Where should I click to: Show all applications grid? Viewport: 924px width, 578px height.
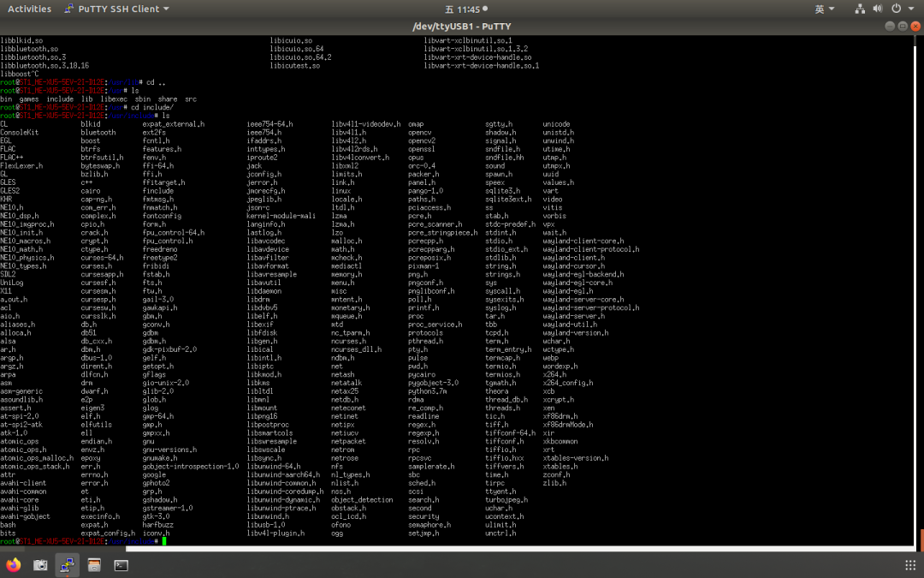pos(909,564)
